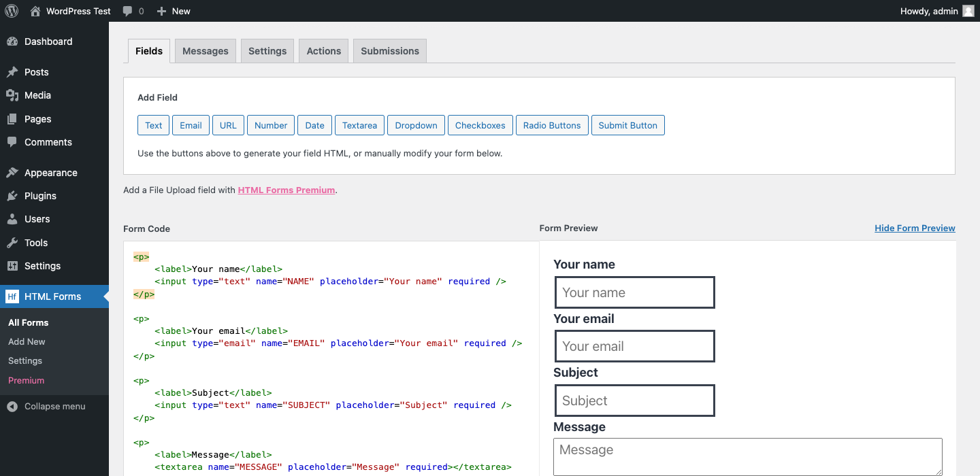Go to Pages in the sidebar

(x=54, y=119)
